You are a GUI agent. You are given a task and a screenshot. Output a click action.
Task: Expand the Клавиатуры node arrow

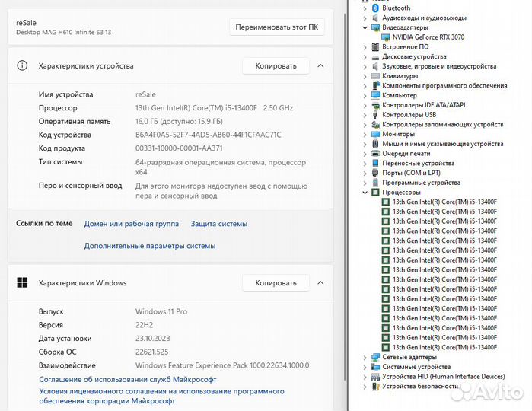(x=365, y=76)
